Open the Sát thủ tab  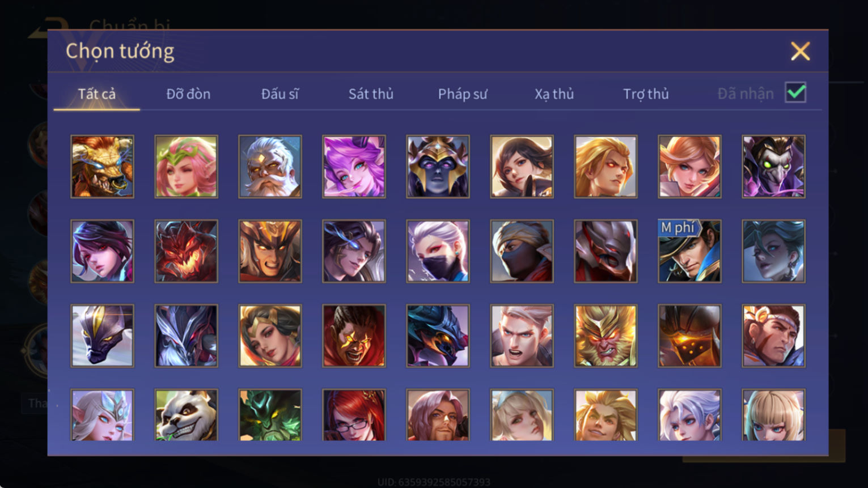click(371, 94)
